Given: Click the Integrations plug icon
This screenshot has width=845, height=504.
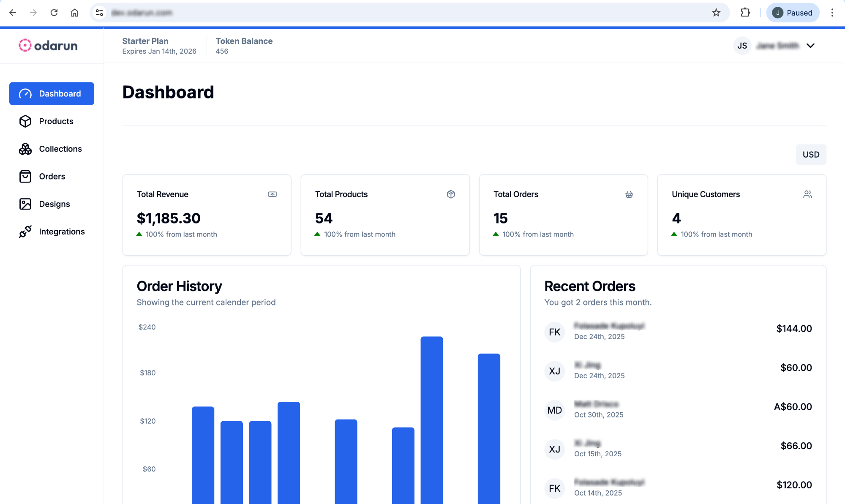Looking at the screenshot, I should pyautogui.click(x=25, y=232).
